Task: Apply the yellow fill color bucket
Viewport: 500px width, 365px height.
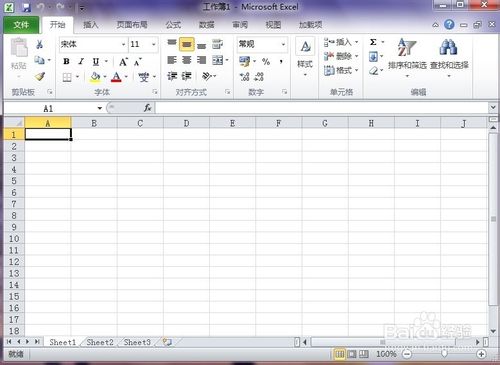Action: click(x=95, y=77)
